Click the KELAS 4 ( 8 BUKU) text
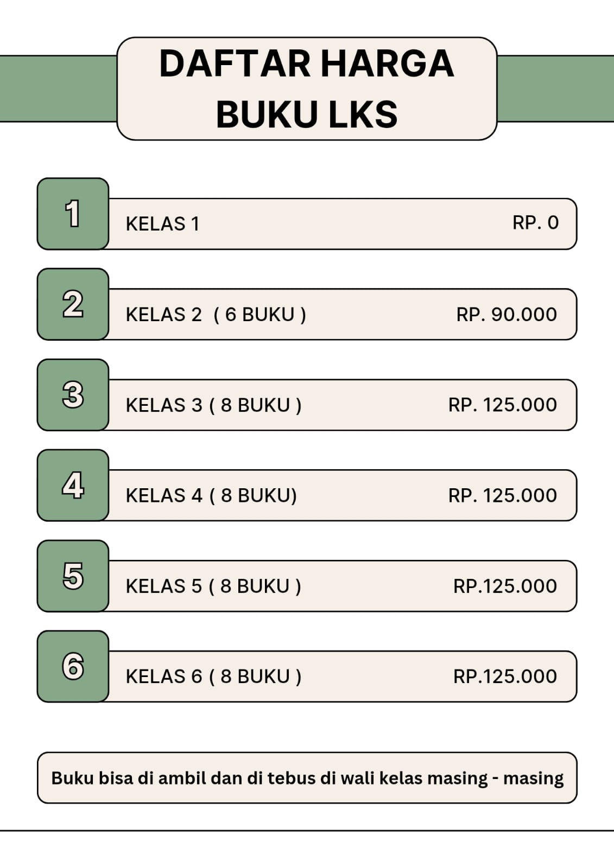614x868 pixels. click(x=211, y=496)
